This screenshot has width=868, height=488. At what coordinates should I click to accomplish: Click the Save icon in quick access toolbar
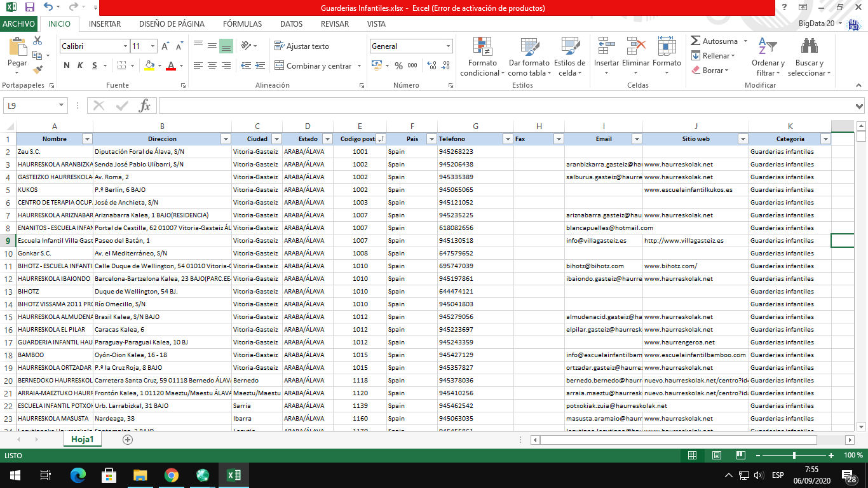(x=29, y=8)
